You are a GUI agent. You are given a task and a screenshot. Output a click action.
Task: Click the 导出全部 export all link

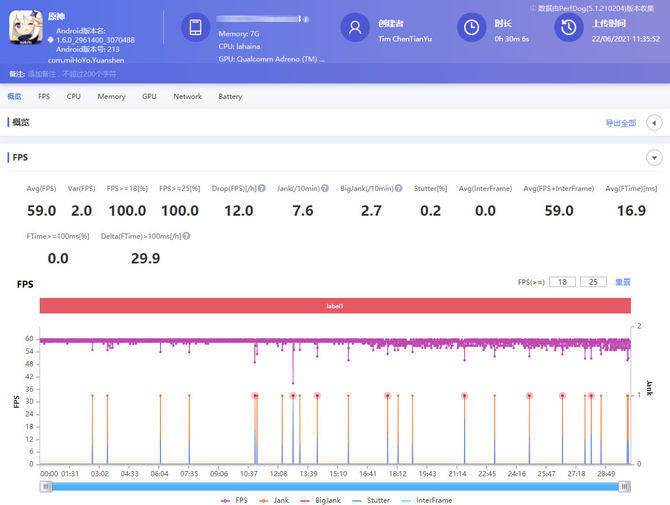(x=620, y=123)
